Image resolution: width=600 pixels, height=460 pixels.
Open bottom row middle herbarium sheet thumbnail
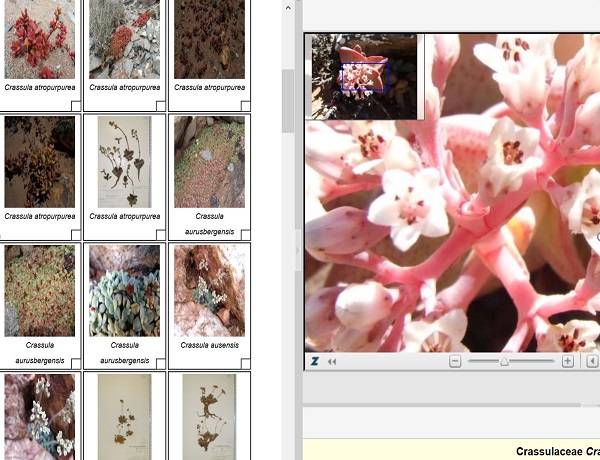tap(125, 417)
